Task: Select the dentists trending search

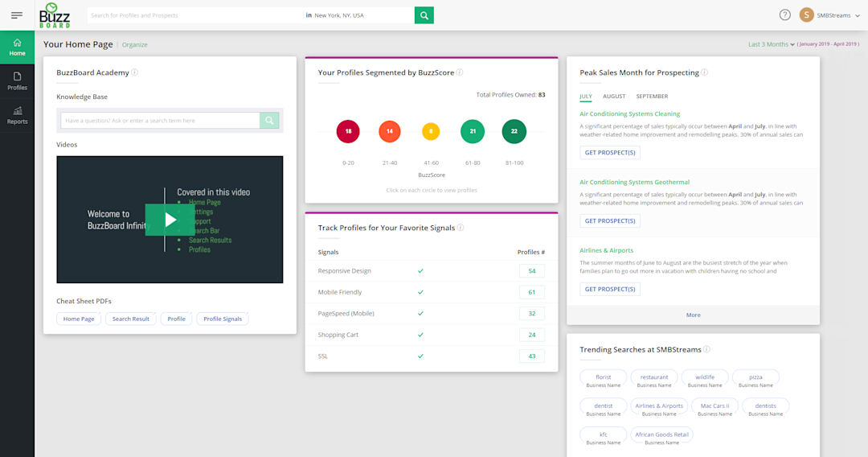Action: tap(766, 406)
